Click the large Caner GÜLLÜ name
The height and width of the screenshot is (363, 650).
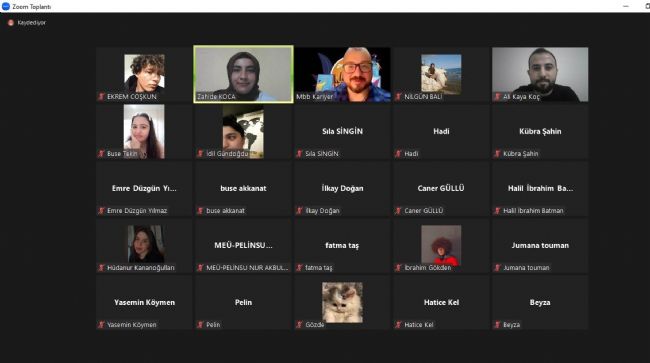tap(441, 188)
